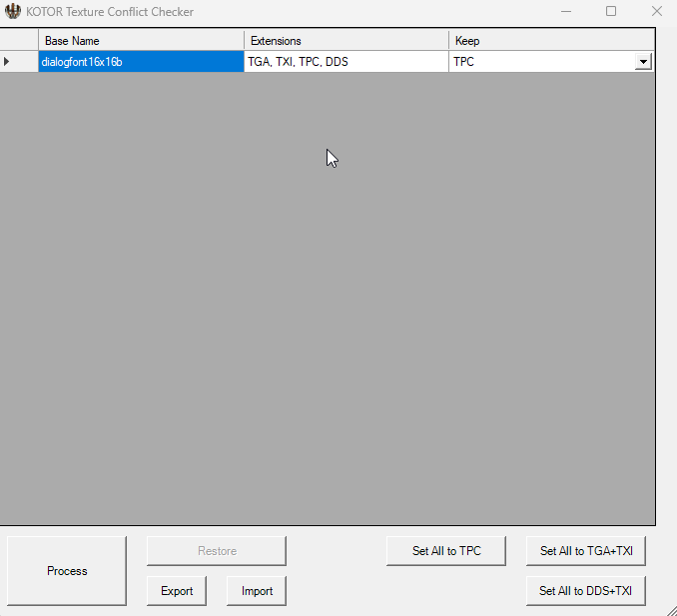Click the Process button
The width and height of the screenshot is (677, 616).
67,571
